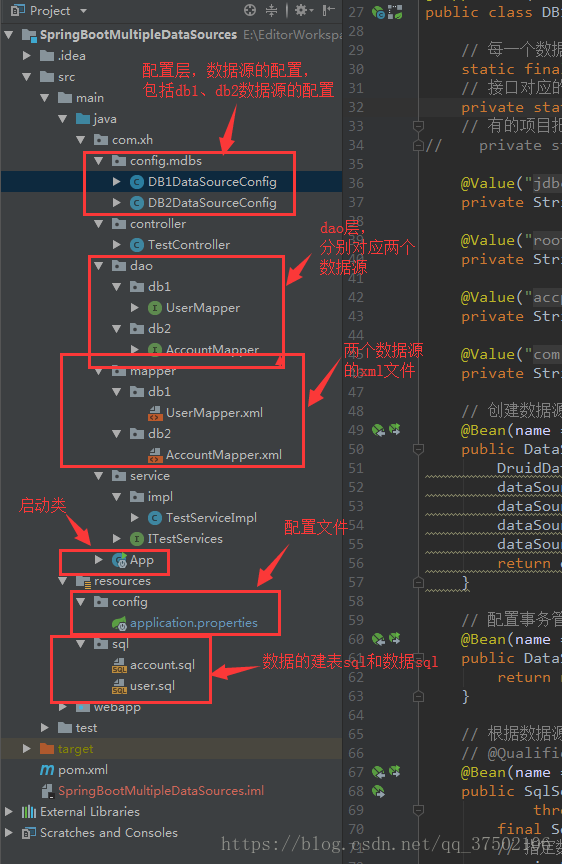Image resolution: width=562 pixels, height=864 pixels.
Task: Click the class gutter icon on line 27
Action: click(x=378, y=12)
